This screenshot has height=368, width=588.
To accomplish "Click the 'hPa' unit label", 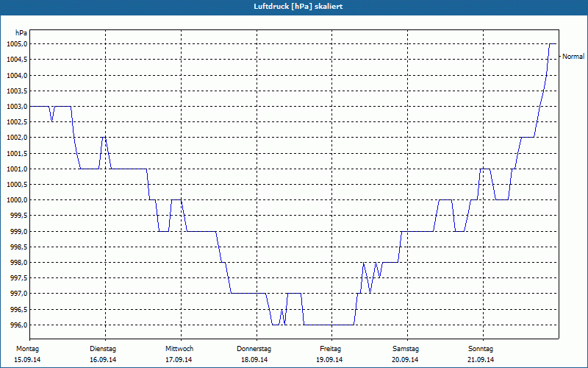I will click(x=21, y=33).
